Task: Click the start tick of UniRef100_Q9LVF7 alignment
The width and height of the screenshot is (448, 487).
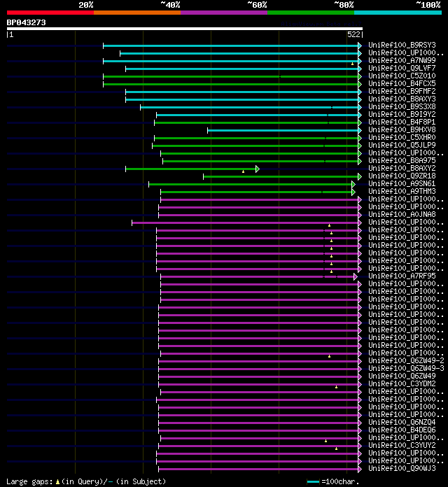Action: pyautogui.click(x=125, y=69)
